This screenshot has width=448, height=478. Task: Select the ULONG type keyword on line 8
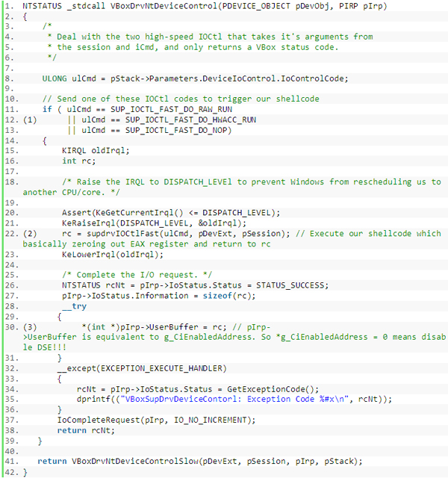pyautogui.click(x=55, y=78)
